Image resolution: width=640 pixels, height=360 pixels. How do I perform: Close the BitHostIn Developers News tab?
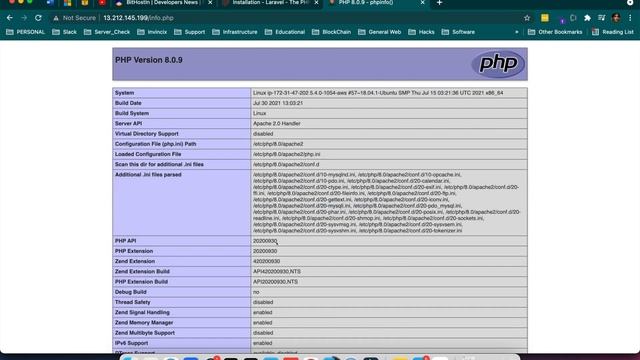(210, 3)
